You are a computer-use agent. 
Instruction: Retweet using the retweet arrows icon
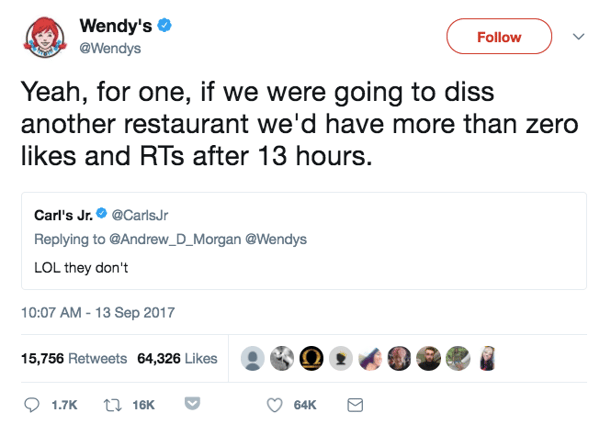click(112, 404)
